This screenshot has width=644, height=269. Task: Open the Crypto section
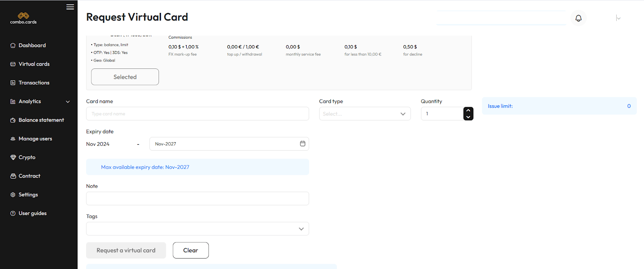point(27,157)
